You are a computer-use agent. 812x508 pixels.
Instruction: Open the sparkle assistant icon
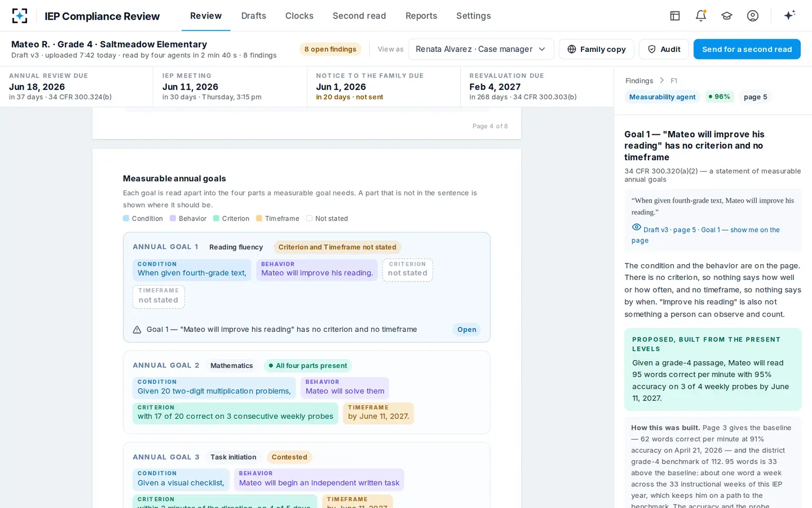[789, 15]
